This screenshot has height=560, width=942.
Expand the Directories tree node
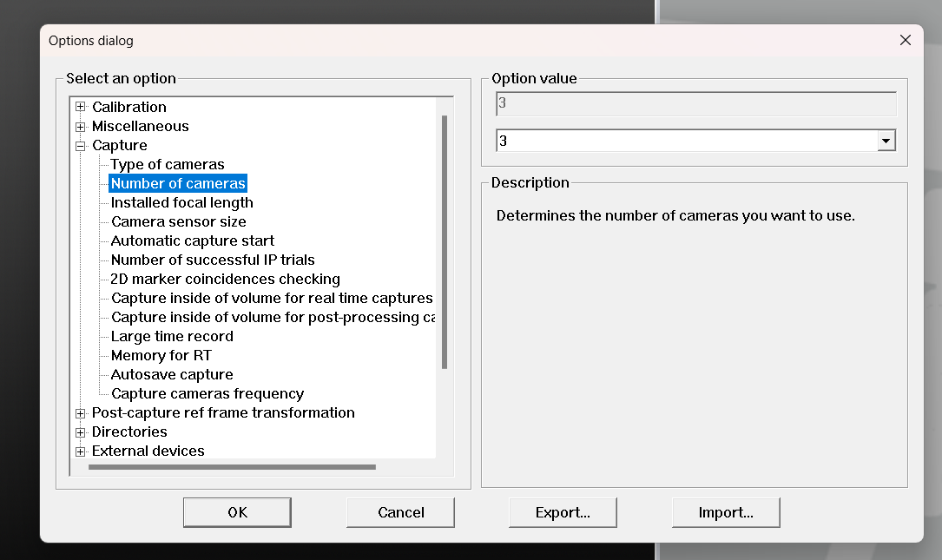(81, 432)
